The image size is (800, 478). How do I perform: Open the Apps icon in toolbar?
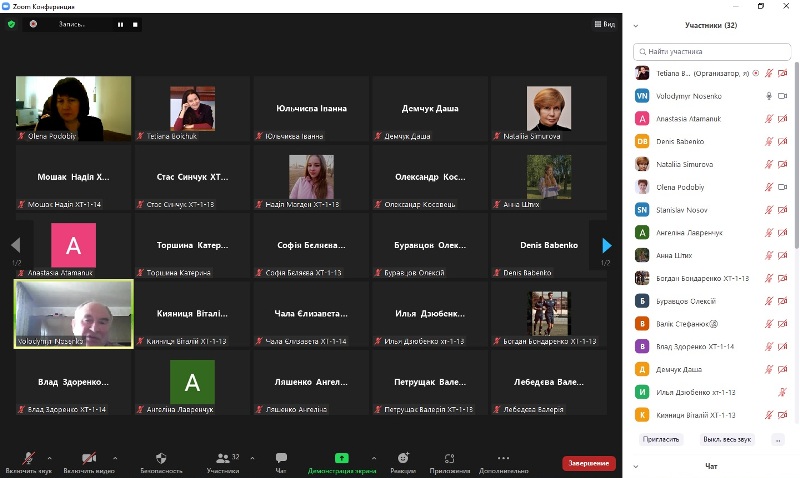click(x=450, y=458)
